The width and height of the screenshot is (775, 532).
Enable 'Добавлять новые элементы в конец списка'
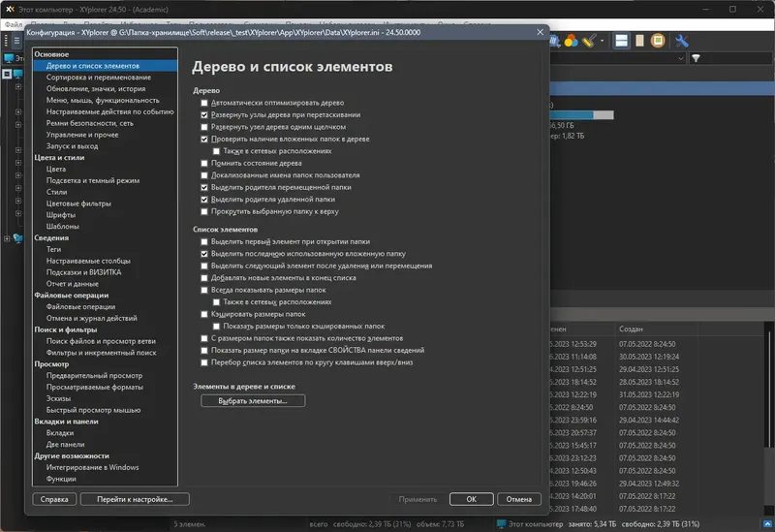[204, 278]
